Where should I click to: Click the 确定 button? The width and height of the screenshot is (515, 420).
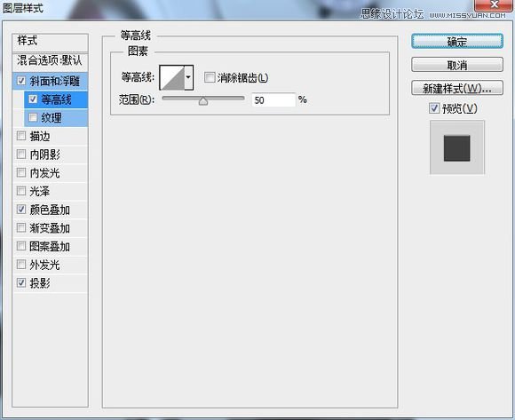[457, 42]
